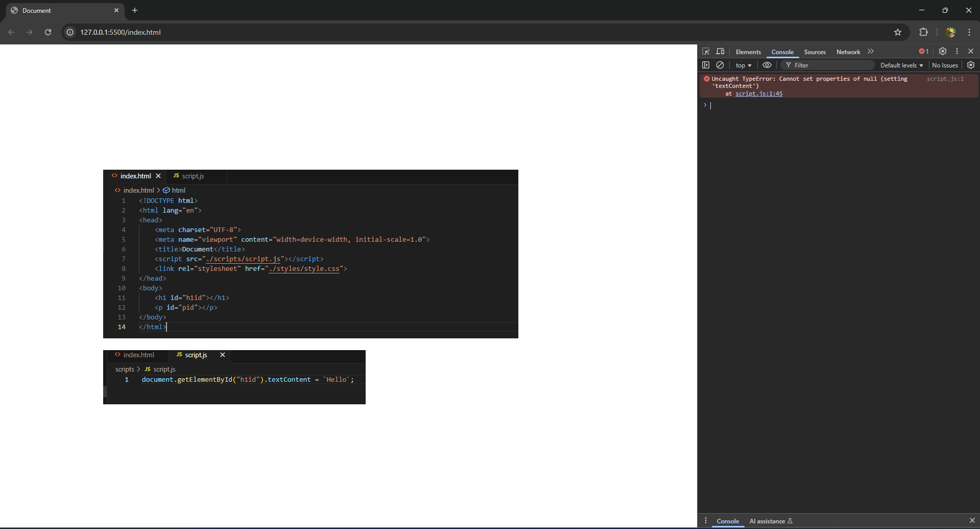Toggle the console sidebar
980x529 pixels.
tap(706, 65)
